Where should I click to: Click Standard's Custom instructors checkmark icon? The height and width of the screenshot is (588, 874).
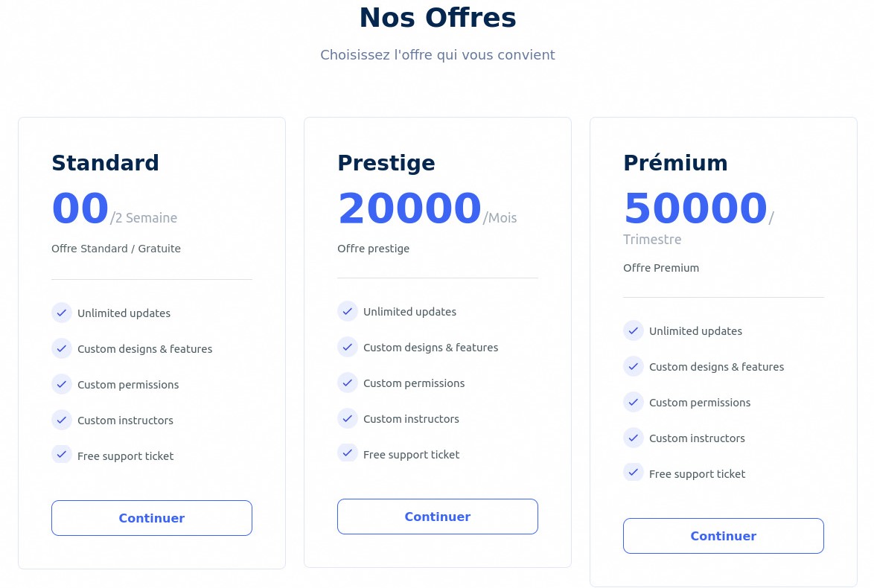[x=61, y=420]
